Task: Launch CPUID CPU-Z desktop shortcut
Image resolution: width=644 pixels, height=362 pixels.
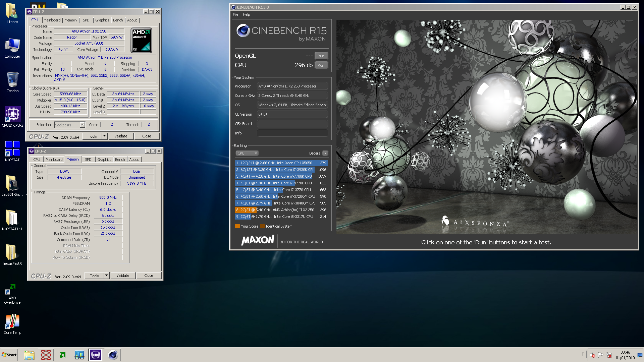Action: [x=12, y=117]
